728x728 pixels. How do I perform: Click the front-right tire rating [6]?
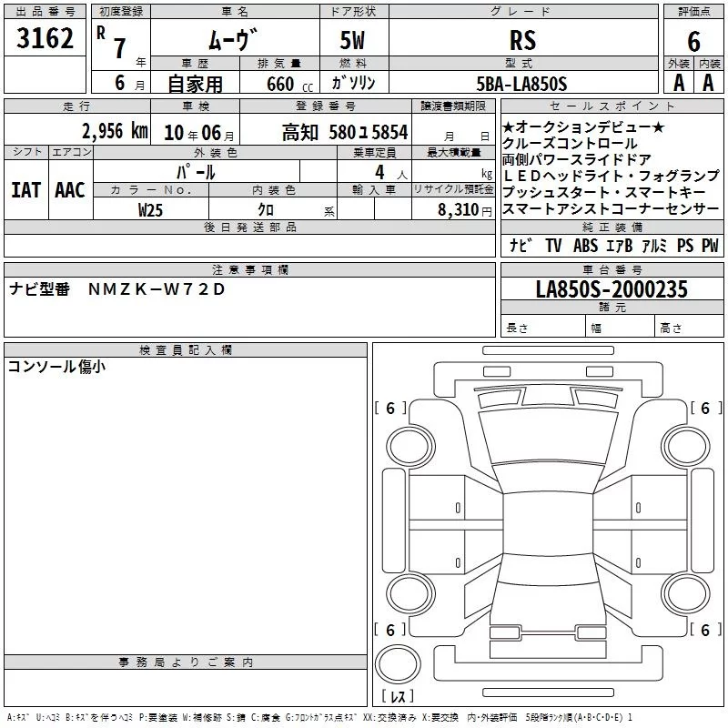pyautogui.click(x=705, y=409)
